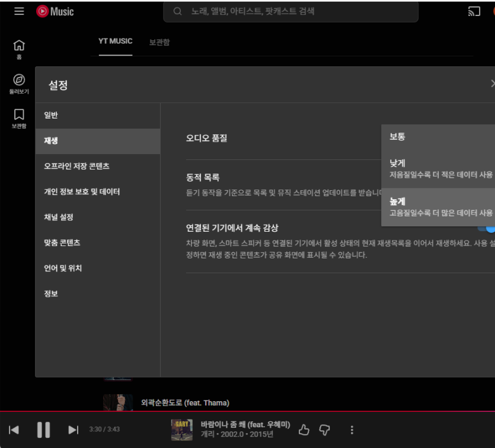Open 보관함 (Library) bookmark in sidebar
The image size is (495, 448).
tap(19, 119)
